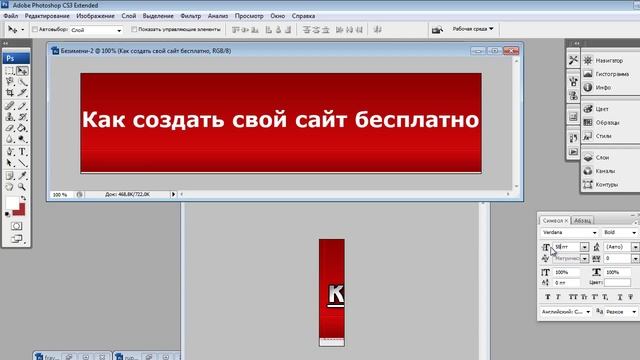Select the Eraser tool
The image size is (640, 360).
coord(10,128)
